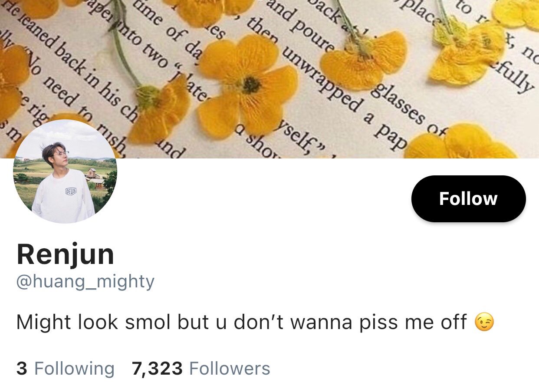Click the @huang_mighty handle

point(85,282)
